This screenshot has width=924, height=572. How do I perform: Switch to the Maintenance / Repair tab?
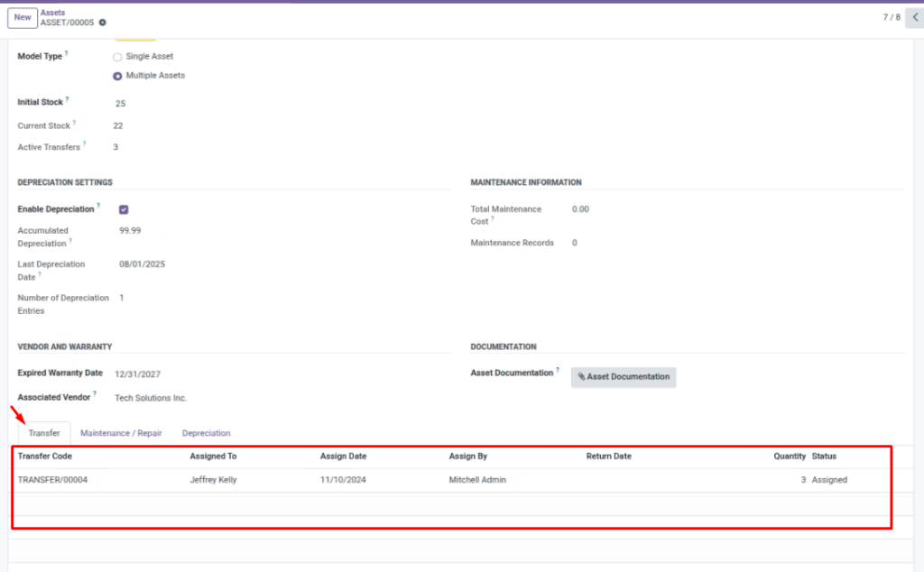[x=121, y=433]
